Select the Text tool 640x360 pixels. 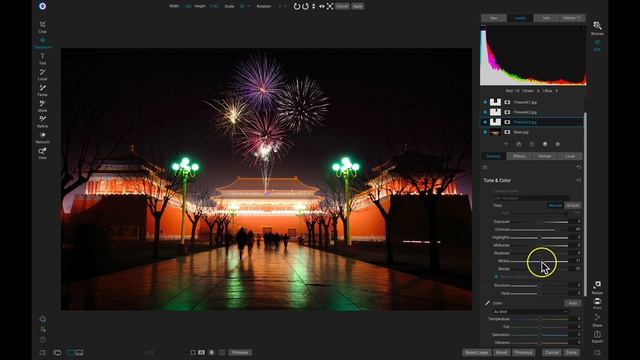pos(42,58)
